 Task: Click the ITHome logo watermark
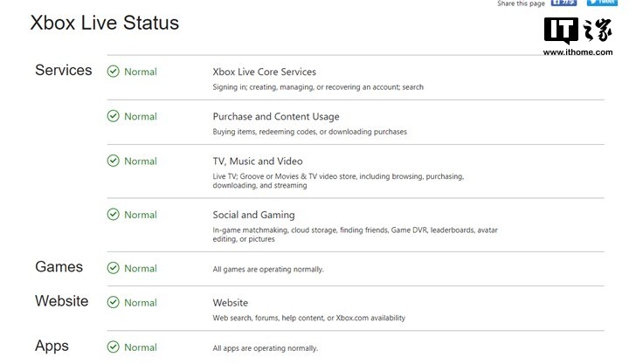coord(577,35)
